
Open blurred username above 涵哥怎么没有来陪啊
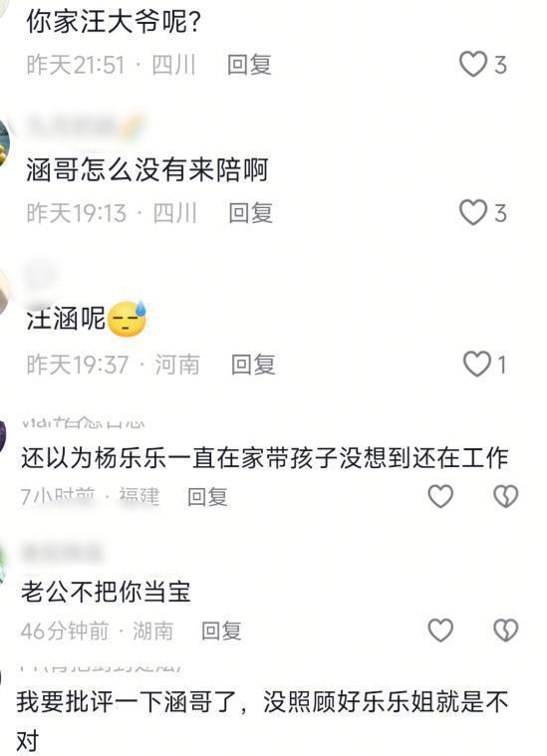point(85,125)
